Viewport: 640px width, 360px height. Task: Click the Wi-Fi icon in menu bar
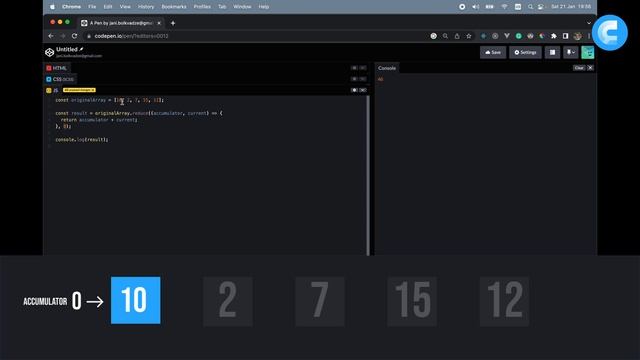tap(504, 7)
